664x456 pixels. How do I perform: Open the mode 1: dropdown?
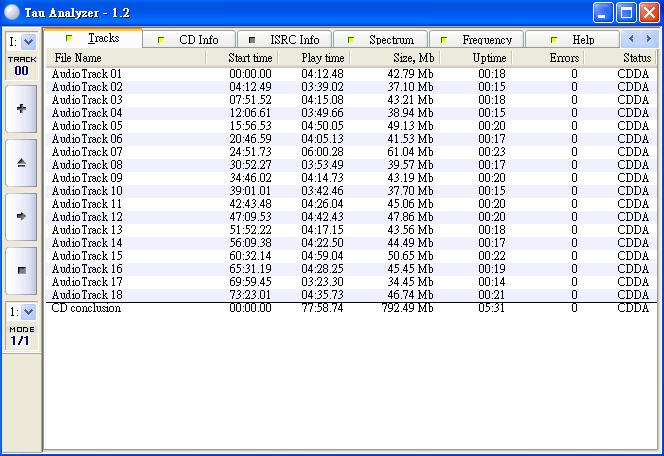[x=28, y=312]
